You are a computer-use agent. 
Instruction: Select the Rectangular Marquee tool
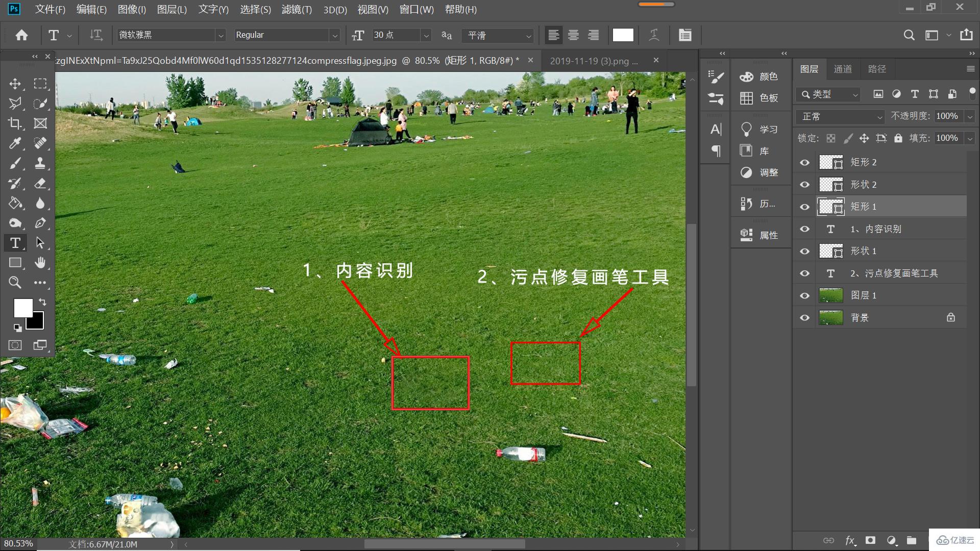click(x=40, y=84)
